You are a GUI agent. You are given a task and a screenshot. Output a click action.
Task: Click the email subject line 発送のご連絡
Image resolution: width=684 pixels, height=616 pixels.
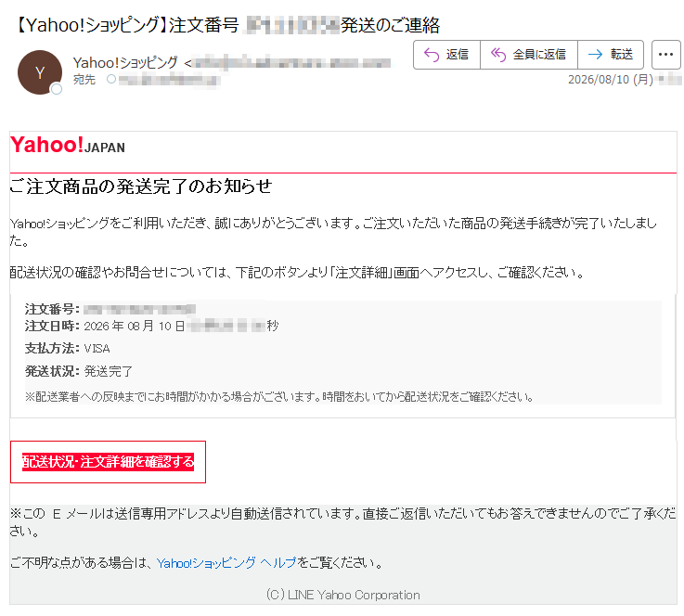(x=390, y=25)
